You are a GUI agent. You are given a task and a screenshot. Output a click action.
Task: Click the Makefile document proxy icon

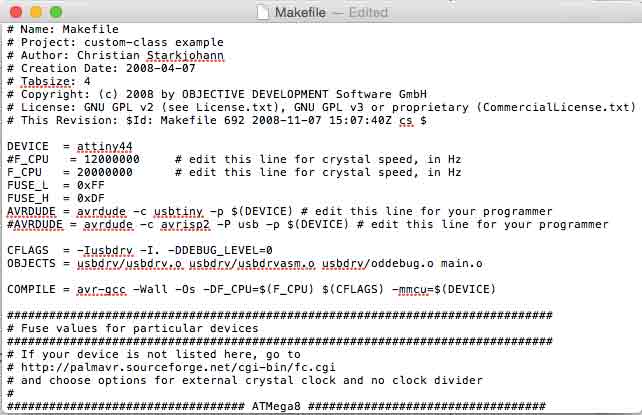click(262, 12)
